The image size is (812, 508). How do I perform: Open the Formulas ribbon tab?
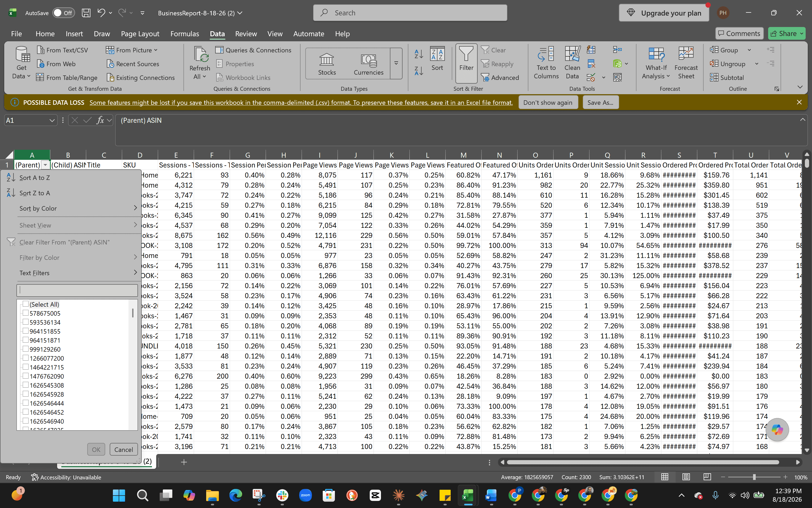(x=184, y=34)
